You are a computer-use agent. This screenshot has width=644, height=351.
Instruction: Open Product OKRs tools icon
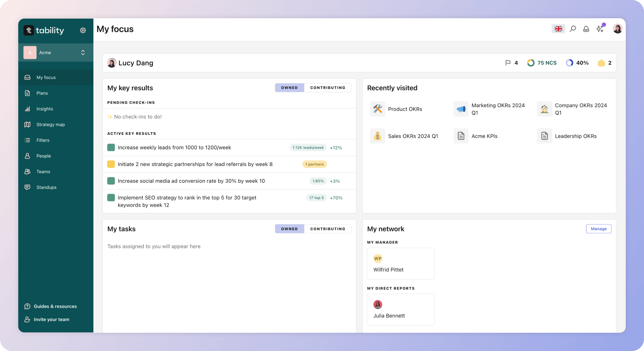click(x=377, y=109)
